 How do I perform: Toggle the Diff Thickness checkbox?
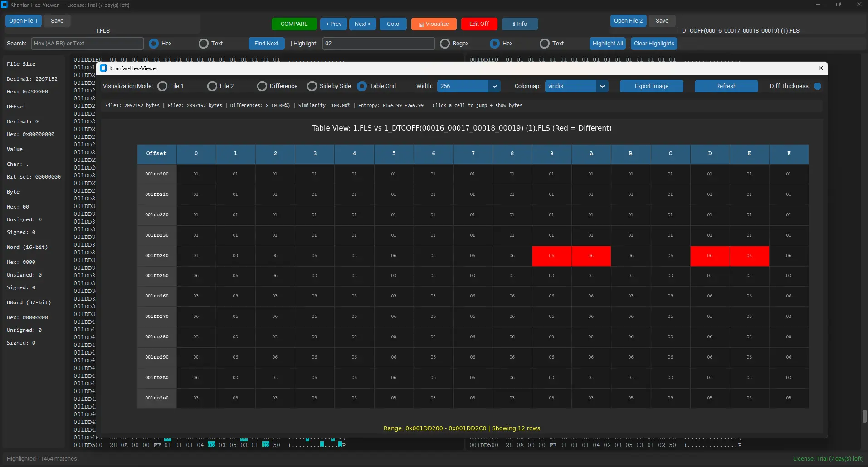tap(817, 86)
